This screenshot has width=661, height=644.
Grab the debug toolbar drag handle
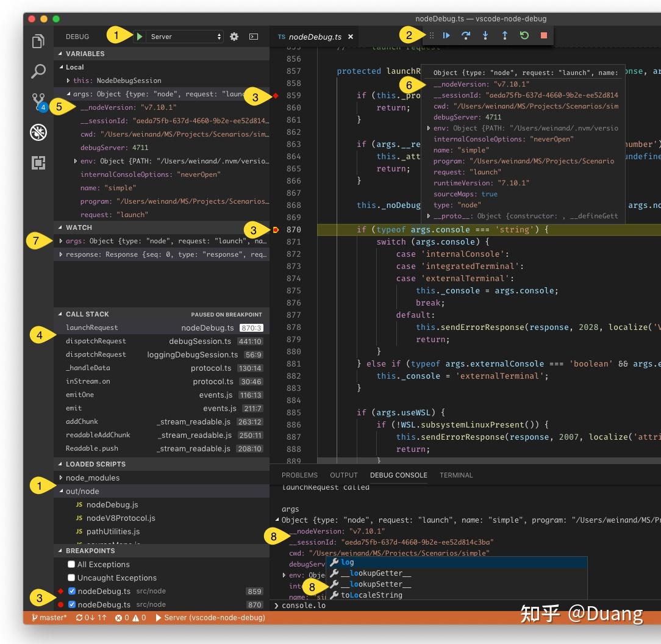tap(431, 36)
